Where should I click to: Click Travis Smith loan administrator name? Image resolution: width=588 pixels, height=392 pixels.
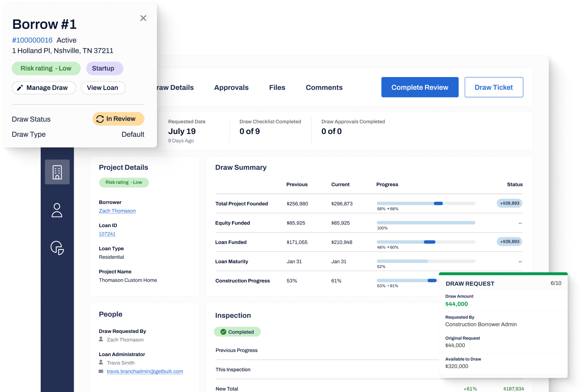click(x=121, y=363)
